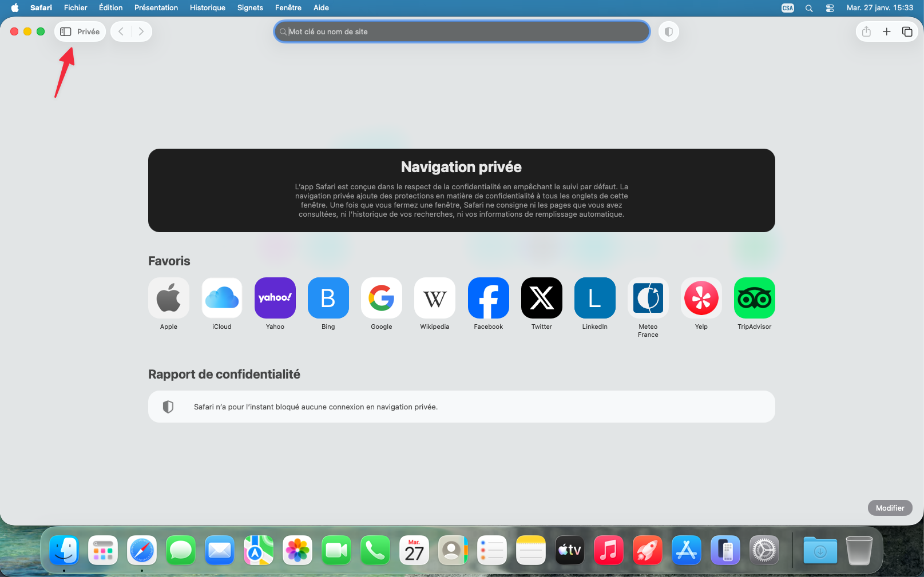Open the Yelp favorite shortcut
The height and width of the screenshot is (577, 924).
coord(701,304)
